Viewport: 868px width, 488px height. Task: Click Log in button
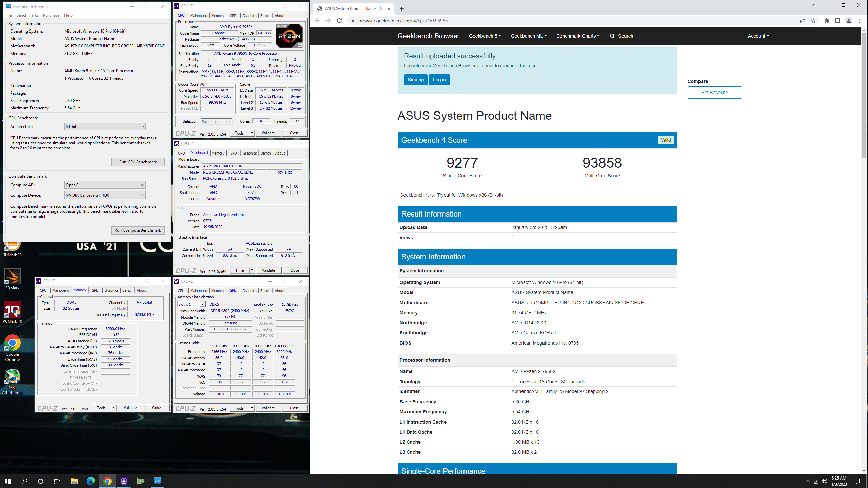[439, 80]
